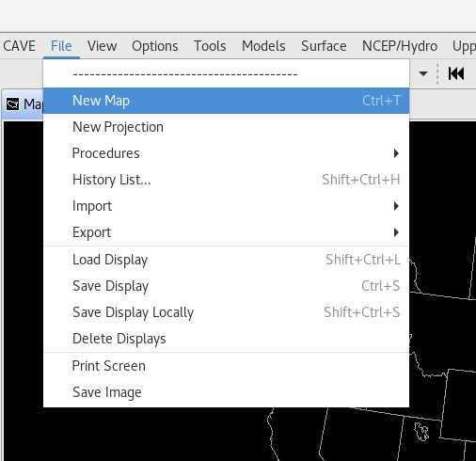The image size is (476, 461).
Task: Open the CAVE menu in the menu bar
Action: click(x=19, y=46)
